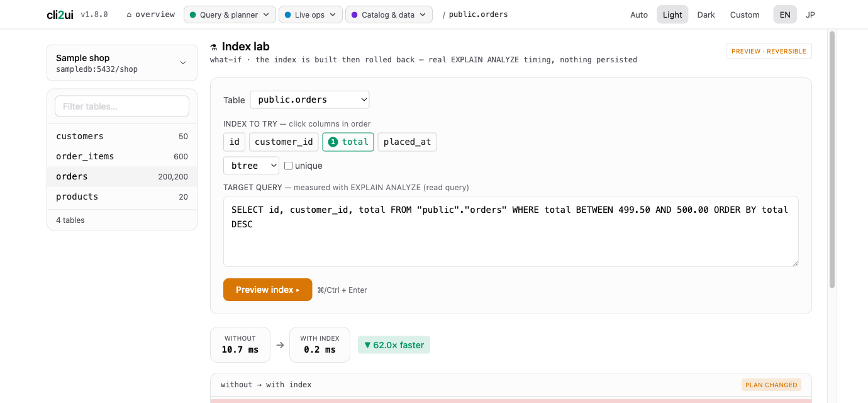Click the v1.8.0 version label
The image size is (868, 403).
click(94, 14)
